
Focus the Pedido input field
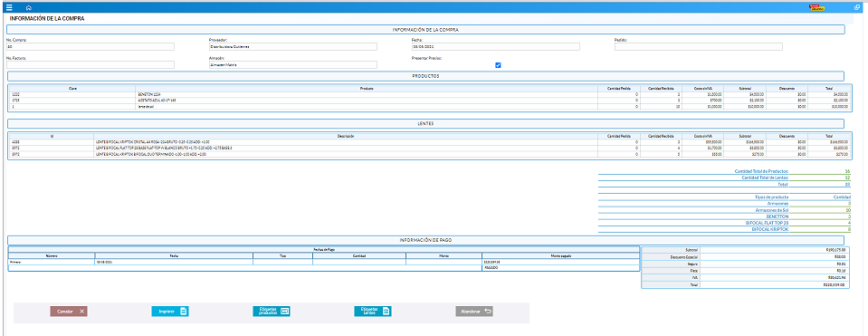pos(699,46)
